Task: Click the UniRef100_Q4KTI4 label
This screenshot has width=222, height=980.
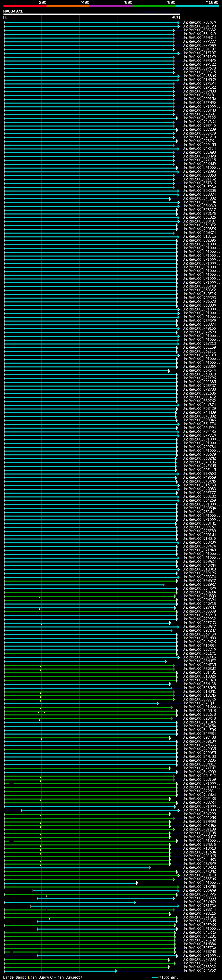Action: click(x=199, y=149)
